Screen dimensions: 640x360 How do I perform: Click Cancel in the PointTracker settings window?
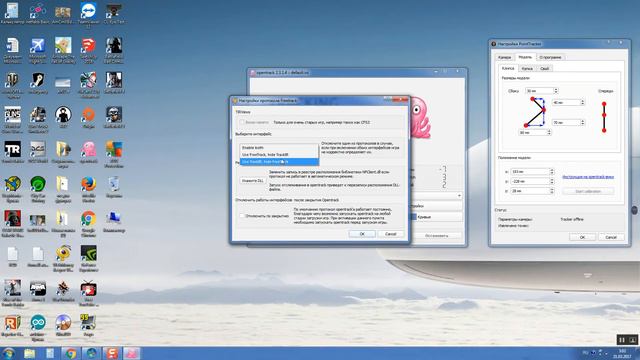[611, 237]
